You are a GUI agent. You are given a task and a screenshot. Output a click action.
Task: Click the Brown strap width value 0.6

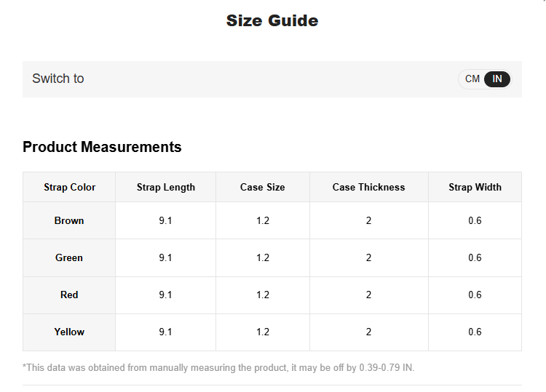[x=475, y=220]
